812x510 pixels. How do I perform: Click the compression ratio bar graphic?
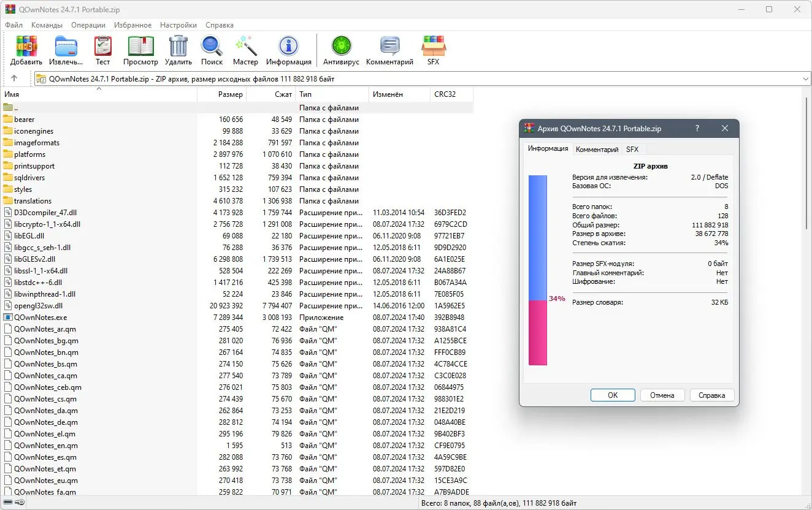pyautogui.click(x=538, y=270)
